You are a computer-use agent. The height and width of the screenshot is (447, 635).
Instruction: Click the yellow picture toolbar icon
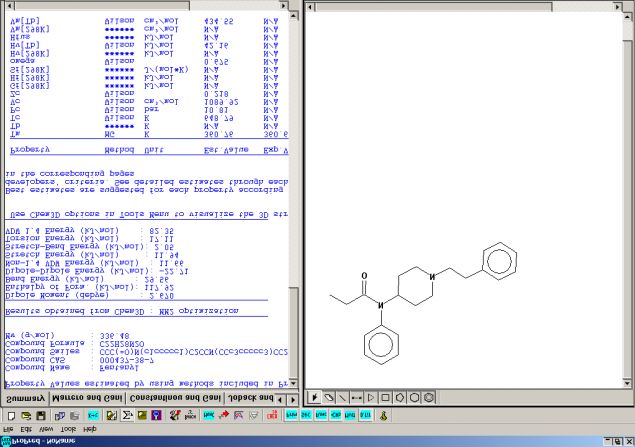coord(142,415)
